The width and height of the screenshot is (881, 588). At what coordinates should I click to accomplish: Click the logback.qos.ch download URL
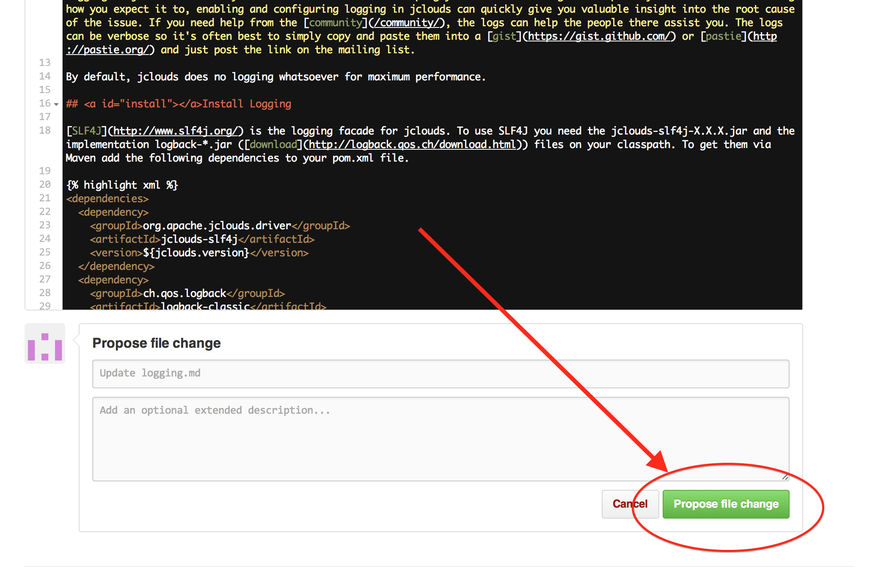(x=413, y=145)
